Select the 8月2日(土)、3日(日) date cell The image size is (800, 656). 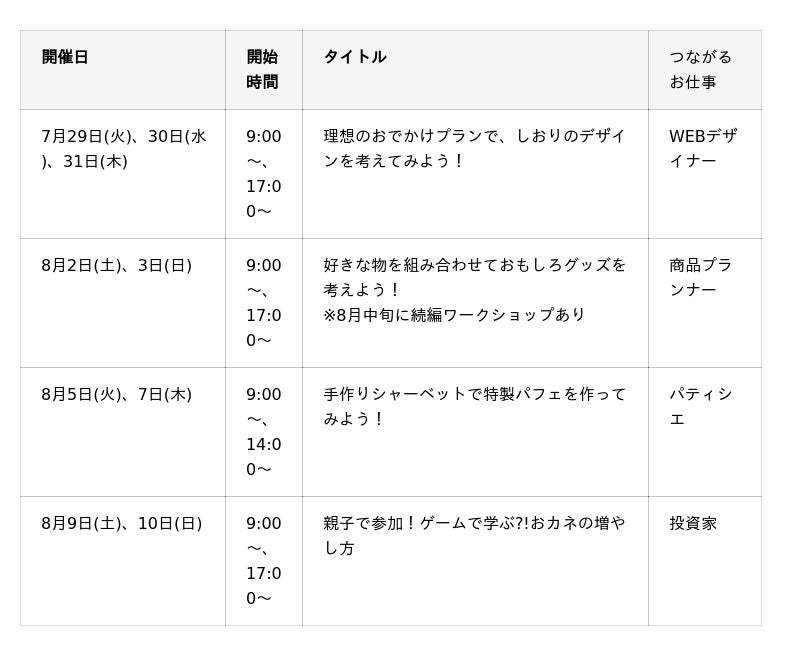[116, 265]
